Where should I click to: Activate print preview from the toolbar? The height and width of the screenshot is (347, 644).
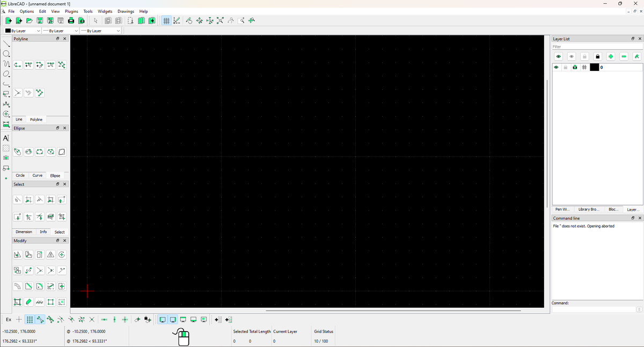coord(82,20)
